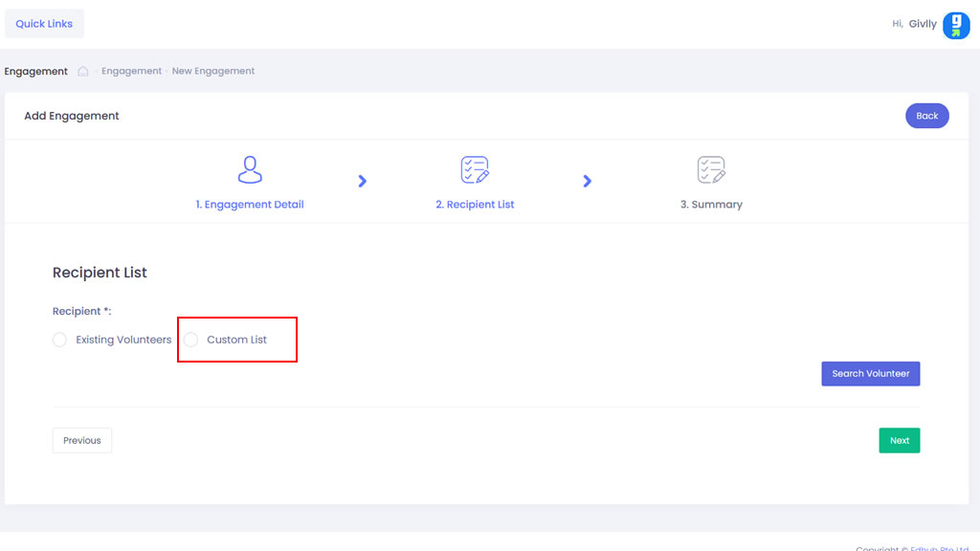Choose the Custom List radio option
Image resolution: width=980 pixels, height=551 pixels.
(191, 340)
